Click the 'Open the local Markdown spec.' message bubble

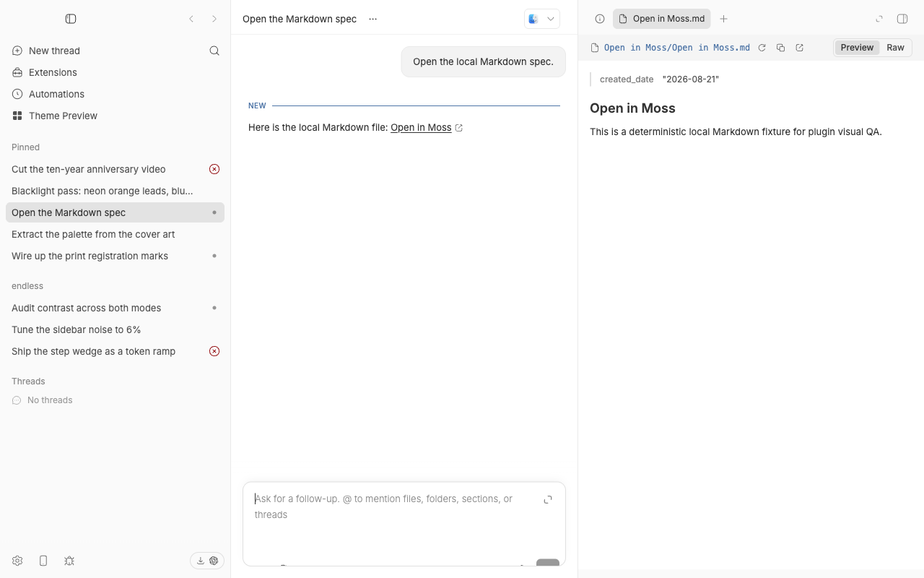point(484,62)
